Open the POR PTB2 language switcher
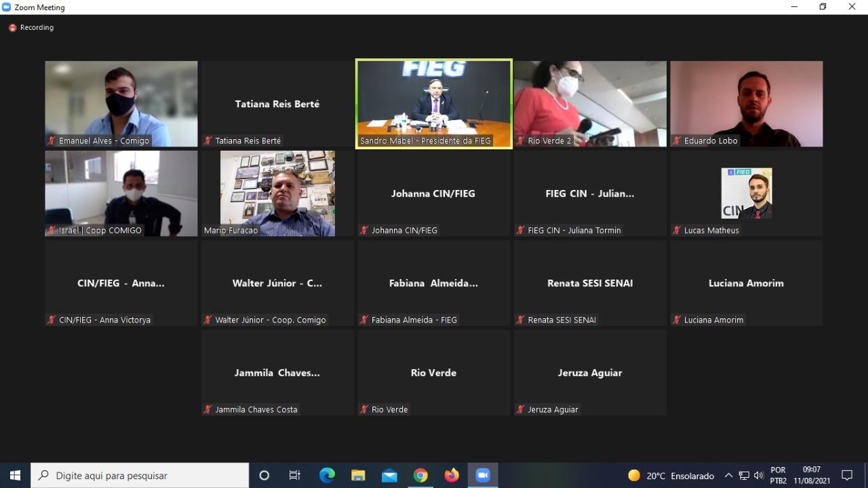Viewport: 868px width, 488px height. pyautogui.click(x=778, y=475)
